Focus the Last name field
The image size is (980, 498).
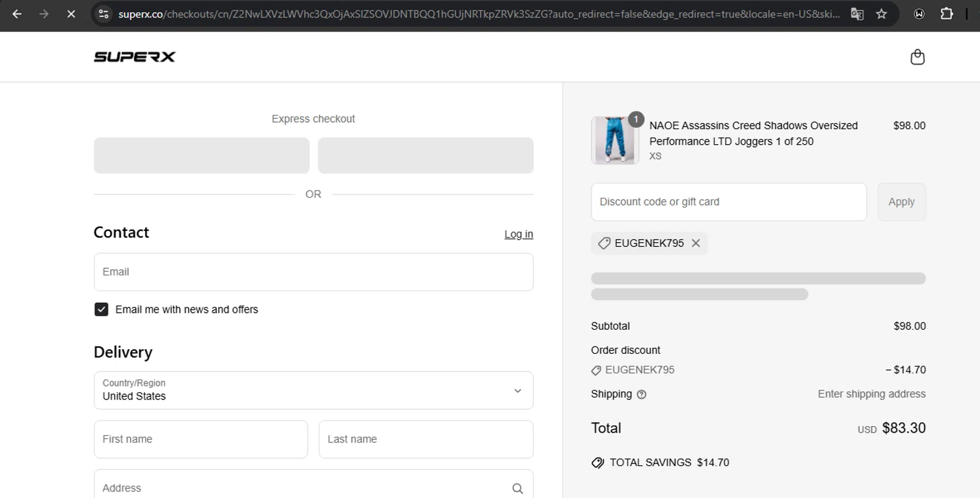(426, 439)
